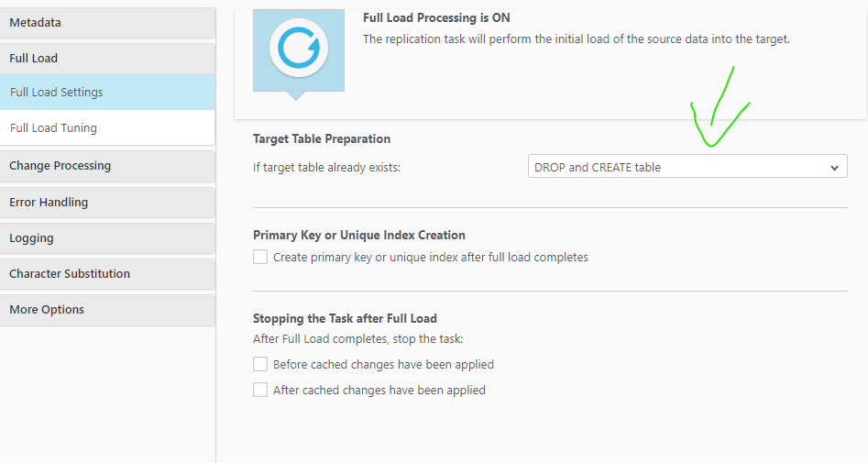Open the Character Substitution section
Viewport: 868px width, 463px height.
tap(107, 273)
